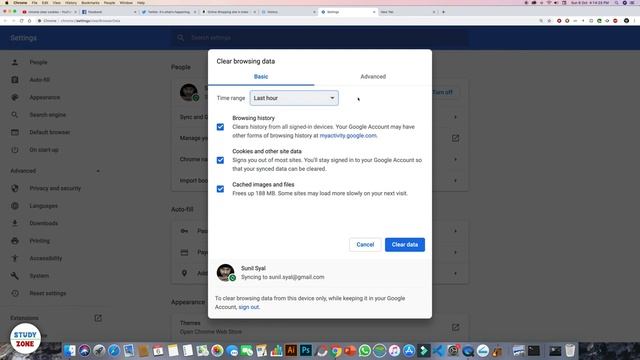Click the bookmark star in the address bar
This screenshot has height=360, width=640.
pyautogui.click(x=549, y=21)
